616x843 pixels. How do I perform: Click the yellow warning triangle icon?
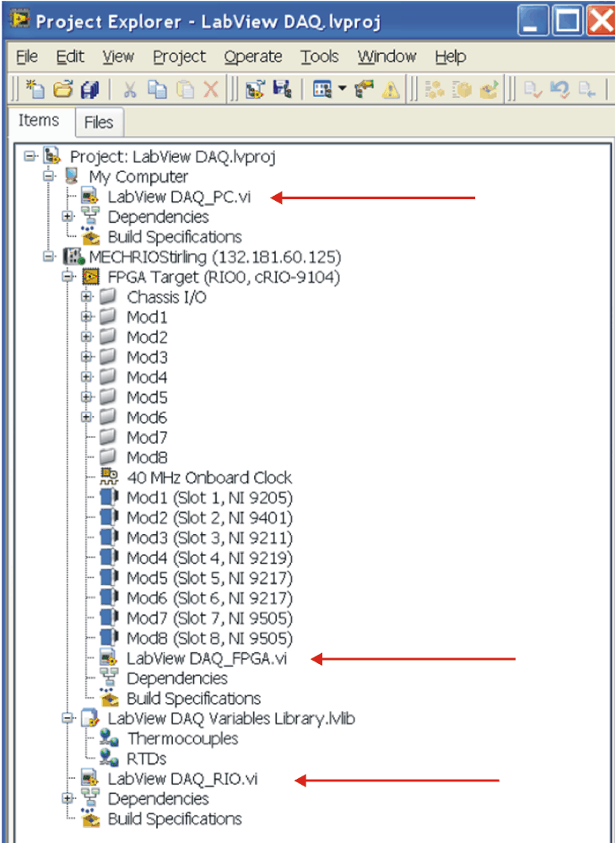click(x=390, y=89)
